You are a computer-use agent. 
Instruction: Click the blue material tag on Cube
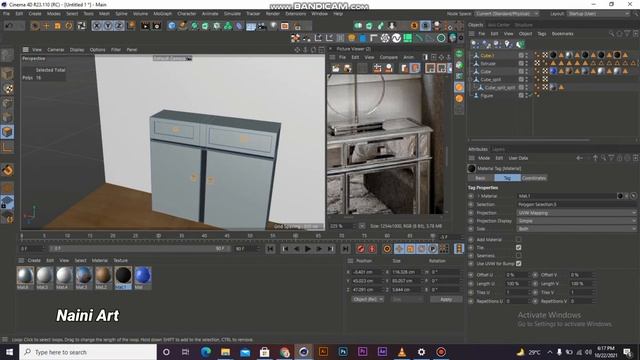click(553, 71)
